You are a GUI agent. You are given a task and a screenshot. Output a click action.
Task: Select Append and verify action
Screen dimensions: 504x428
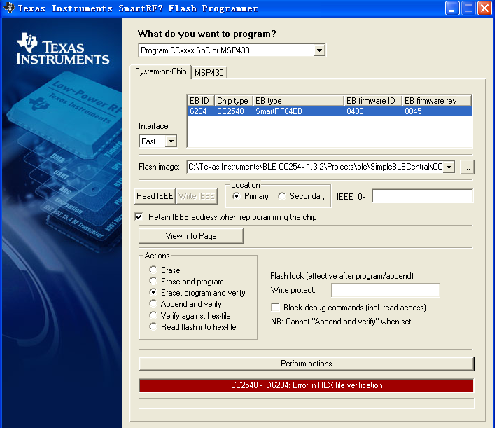click(153, 303)
